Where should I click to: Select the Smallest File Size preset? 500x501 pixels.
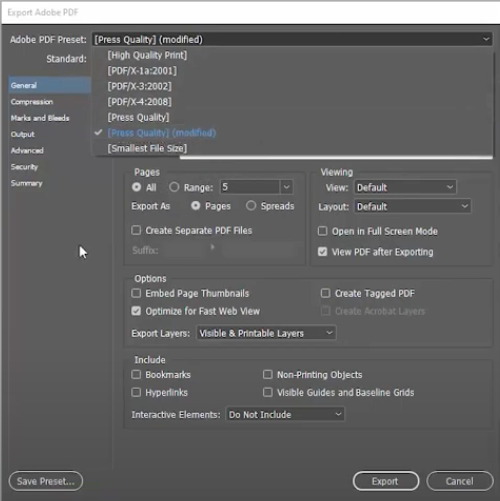pyautogui.click(x=147, y=148)
